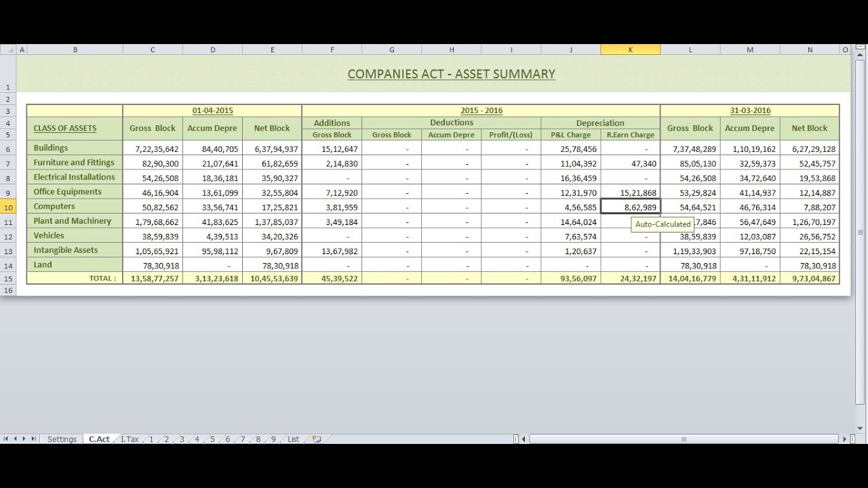Select row 10 header
The image size is (868, 488).
(7, 207)
